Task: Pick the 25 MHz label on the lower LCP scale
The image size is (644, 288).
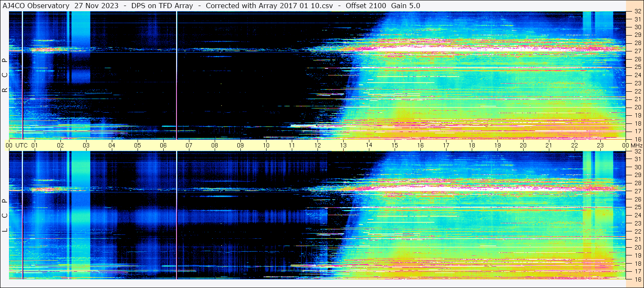Action: click(x=637, y=207)
